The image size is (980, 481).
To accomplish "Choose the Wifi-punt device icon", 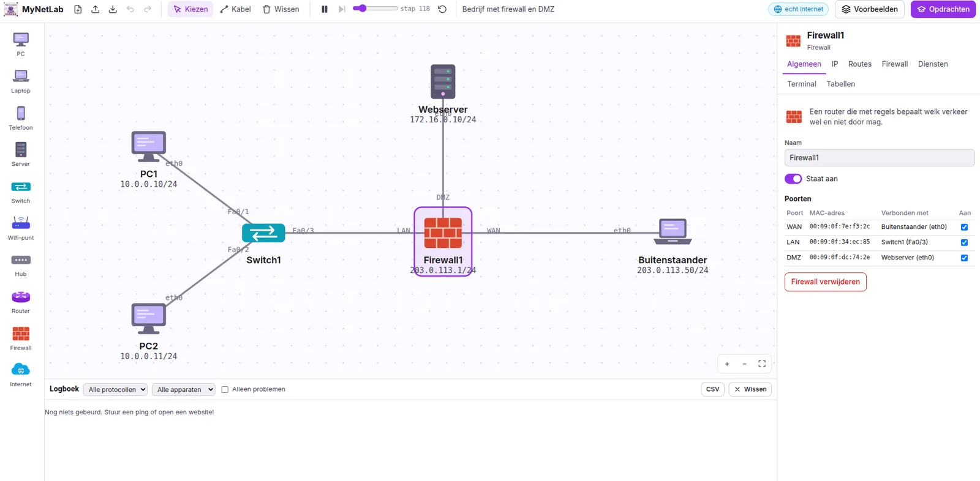I will coord(21,228).
